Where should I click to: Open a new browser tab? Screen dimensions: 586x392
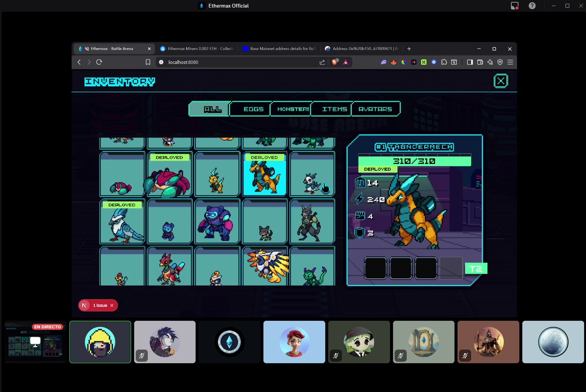(x=409, y=48)
